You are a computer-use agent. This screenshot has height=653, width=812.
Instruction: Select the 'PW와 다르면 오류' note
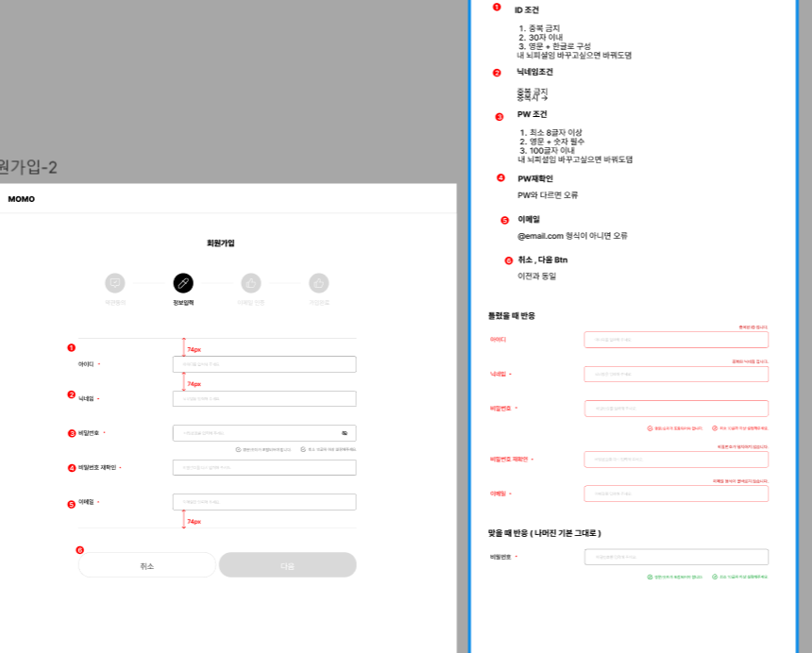tap(548, 195)
